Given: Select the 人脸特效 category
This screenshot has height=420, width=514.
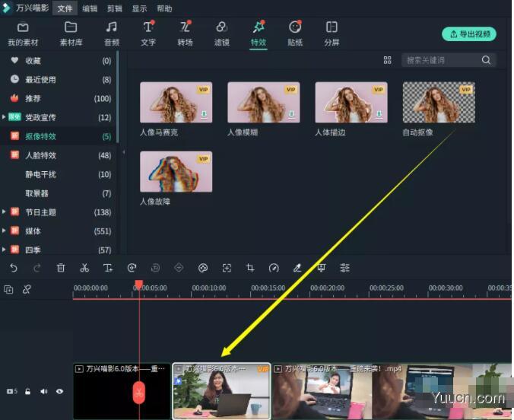Looking at the screenshot, I should (x=58, y=155).
